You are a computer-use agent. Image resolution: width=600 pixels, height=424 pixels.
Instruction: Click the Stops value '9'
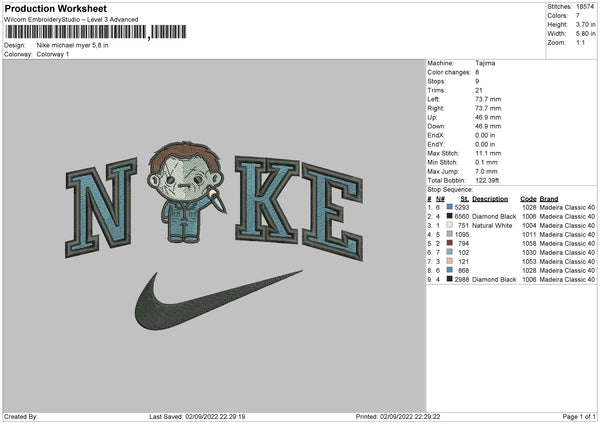point(477,81)
